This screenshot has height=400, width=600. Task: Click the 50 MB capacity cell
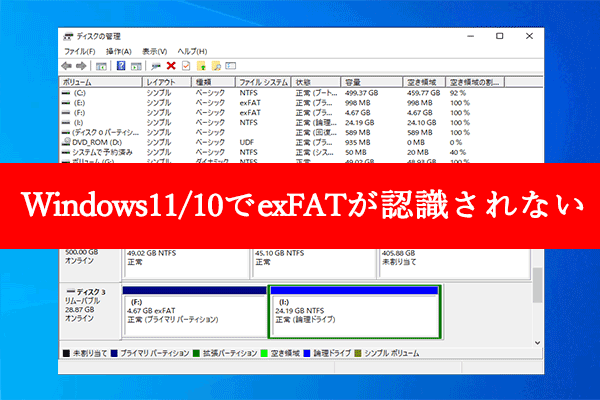(x=355, y=152)
